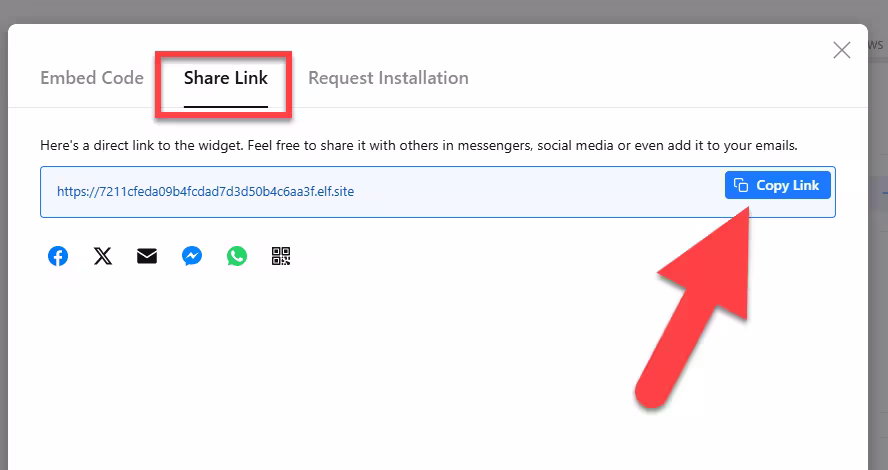The image size is (888, 470).
Task: Open the Request Installation tab
Action: (x=388, y=78)
